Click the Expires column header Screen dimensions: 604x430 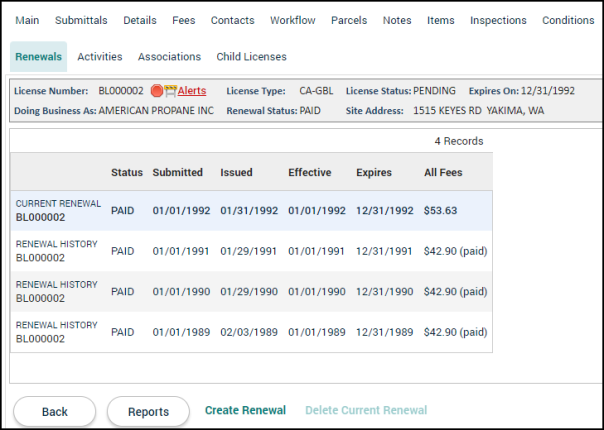(x=374, y=172)
